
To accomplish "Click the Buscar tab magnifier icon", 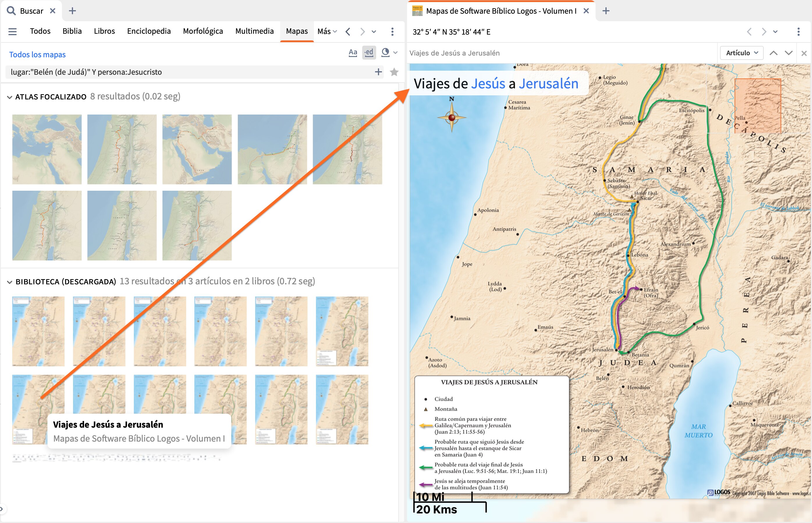I will [x=11, y=11].
